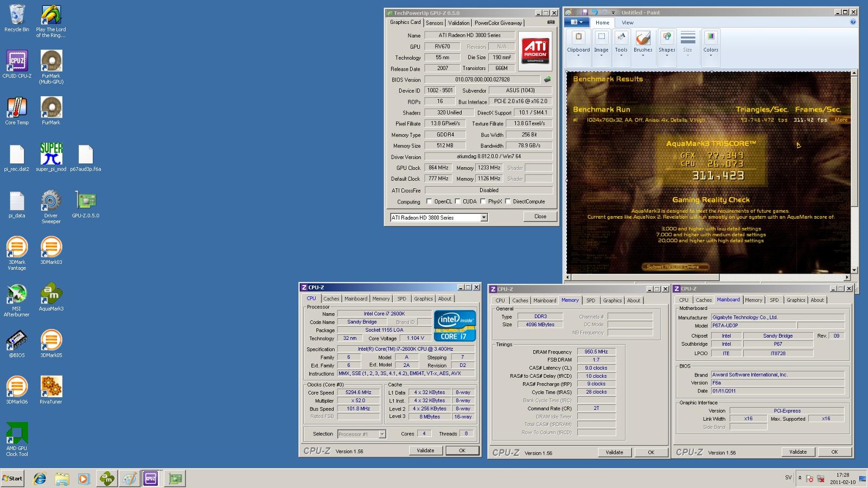
Task: Open the AMD GPU Clock Tool icon
Action: 17,440
